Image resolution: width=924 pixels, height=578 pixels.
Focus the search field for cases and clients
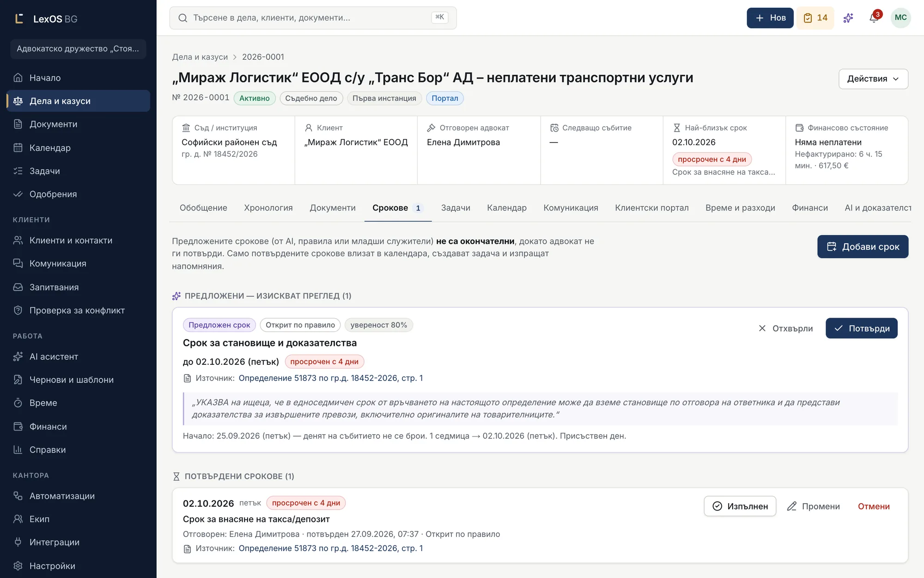313,18
